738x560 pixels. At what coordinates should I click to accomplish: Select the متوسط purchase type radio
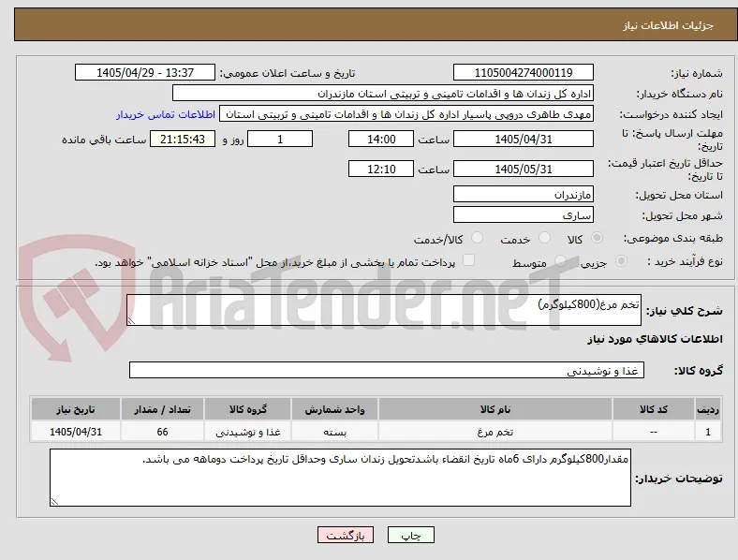[560, 260]
